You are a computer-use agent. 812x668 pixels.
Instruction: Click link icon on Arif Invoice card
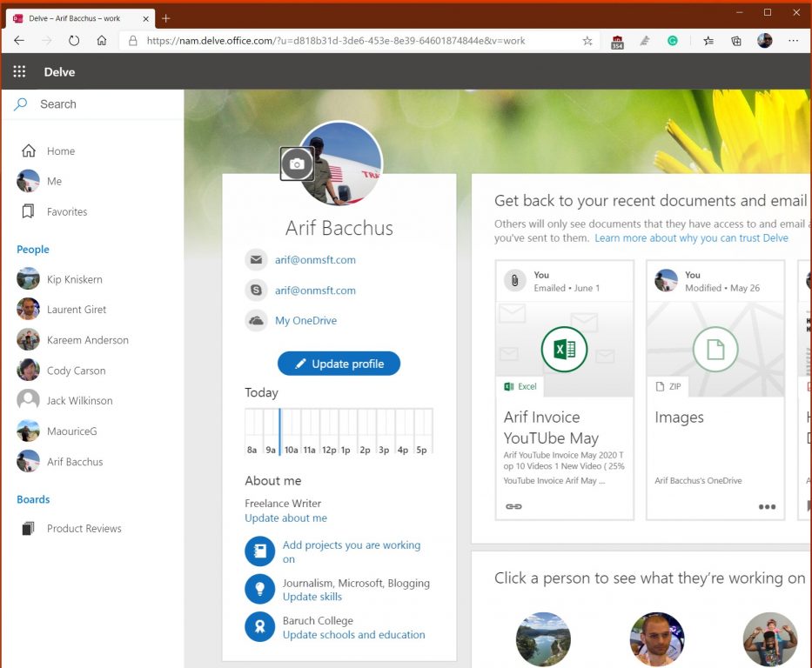(x=513, y=506)
